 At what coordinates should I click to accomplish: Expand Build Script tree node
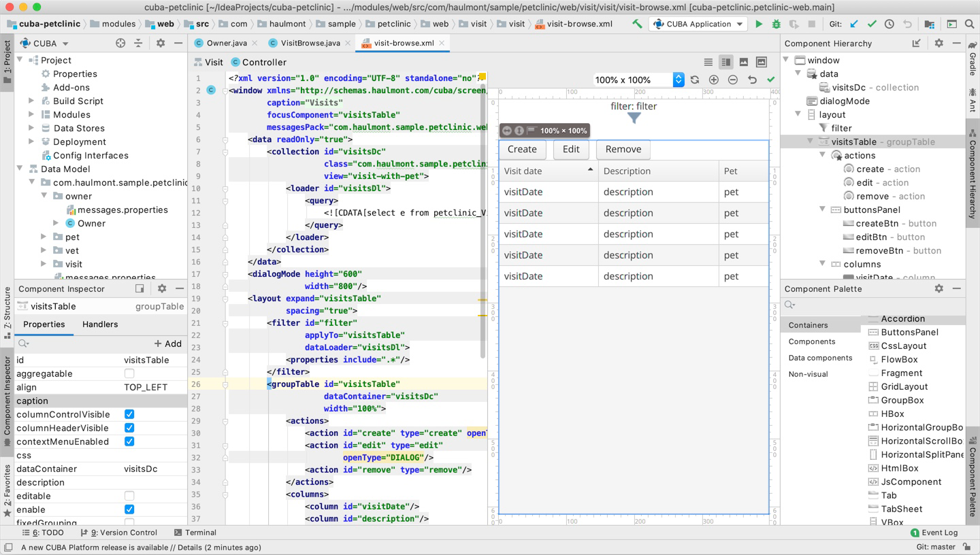click(31, 101)
